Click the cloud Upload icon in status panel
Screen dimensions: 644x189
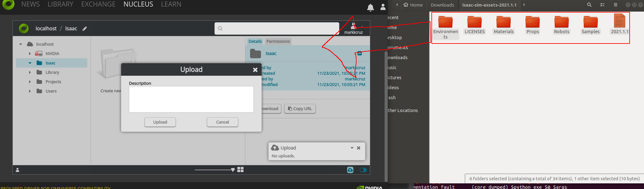[x=275, y=148]
